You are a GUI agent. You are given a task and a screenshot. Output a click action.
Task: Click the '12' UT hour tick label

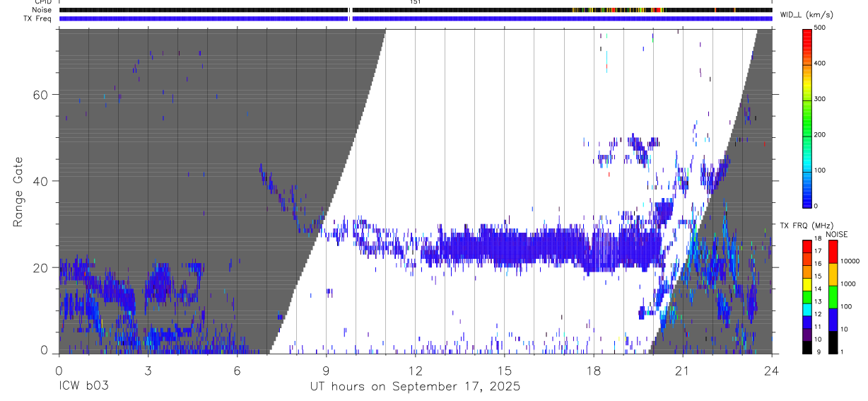[x=416, y=370]
